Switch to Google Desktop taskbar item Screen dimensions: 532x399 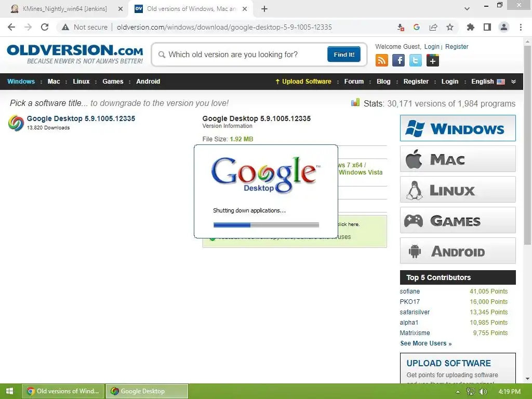coord(147,391)
